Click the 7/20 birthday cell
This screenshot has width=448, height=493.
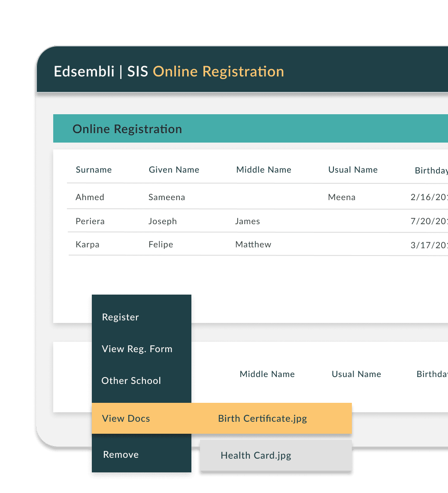(x=429, y=221)
